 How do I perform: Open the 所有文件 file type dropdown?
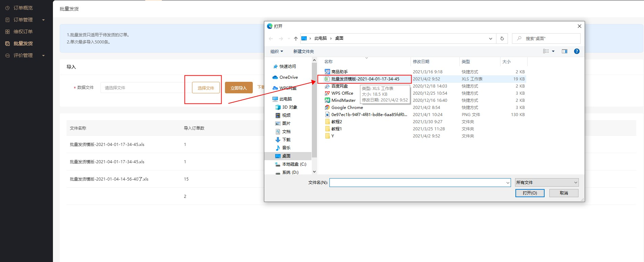pyautogui.click(x=546, y=183)
